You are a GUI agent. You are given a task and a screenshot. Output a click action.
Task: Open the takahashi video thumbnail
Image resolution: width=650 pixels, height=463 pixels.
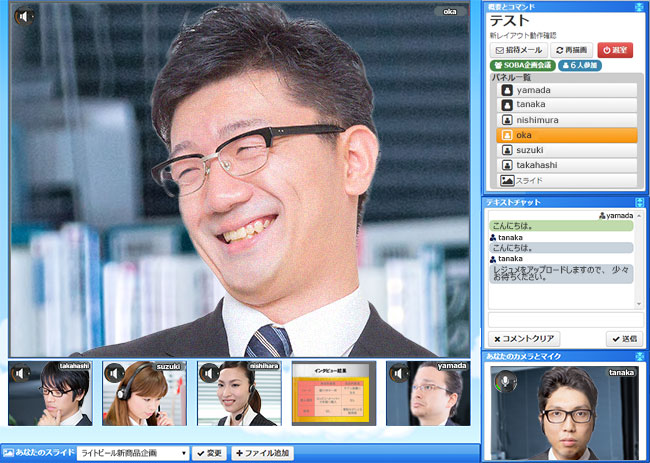coord(50,393)
